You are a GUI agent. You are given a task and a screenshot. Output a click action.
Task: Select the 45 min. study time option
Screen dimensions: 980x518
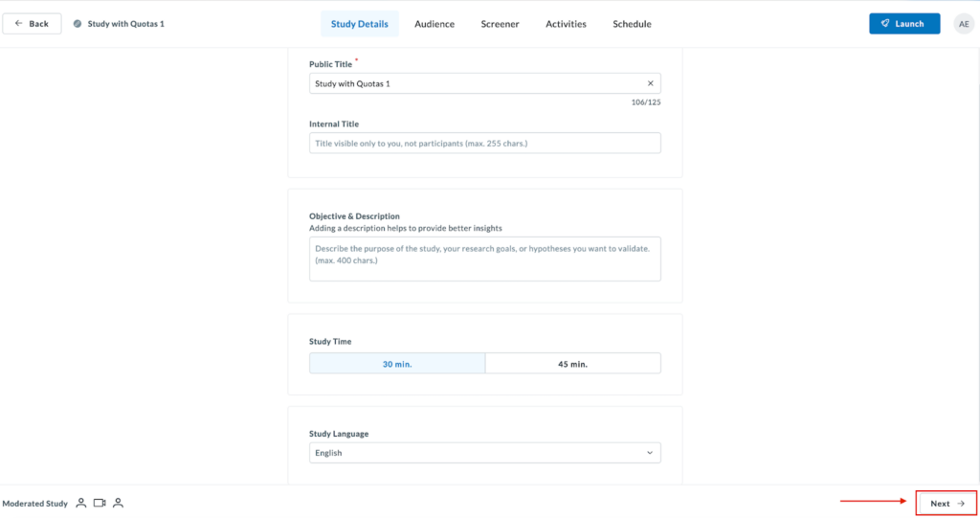(572, 364)
